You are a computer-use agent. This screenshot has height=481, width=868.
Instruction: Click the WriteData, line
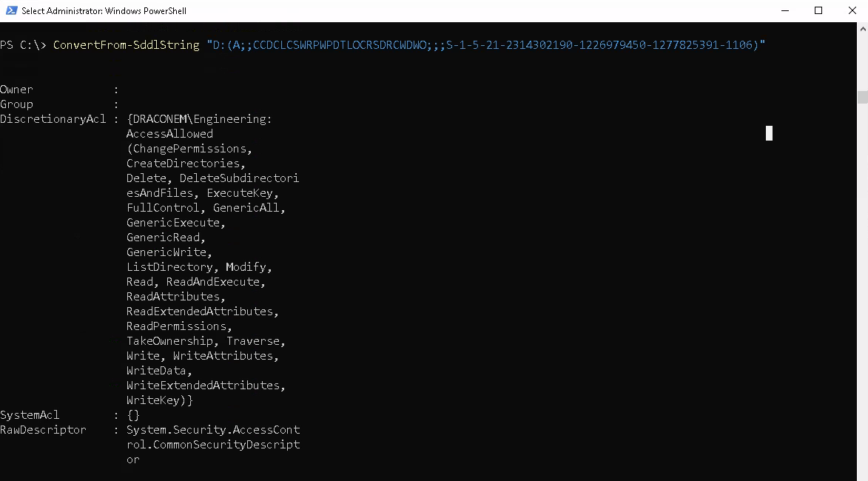click(159, 371)
